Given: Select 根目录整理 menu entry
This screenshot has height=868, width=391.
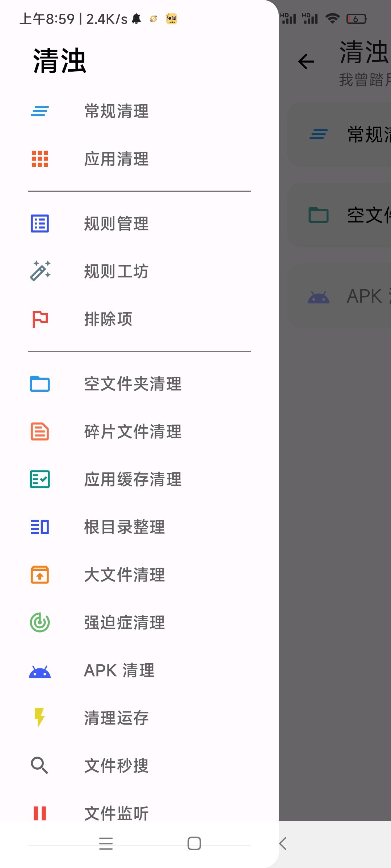Looking at the screenshot, I should [124, 527].
